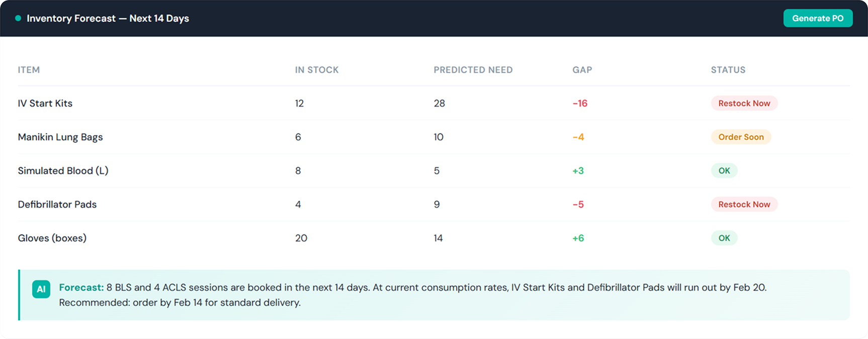Click the -16 gap value

pos(580,103)
